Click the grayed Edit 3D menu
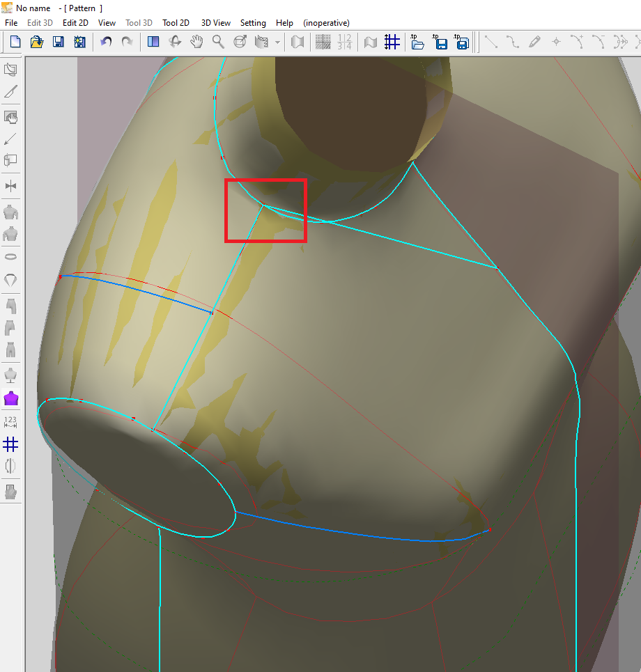Viewport: 641px width, 672px height. click(40, 23)
